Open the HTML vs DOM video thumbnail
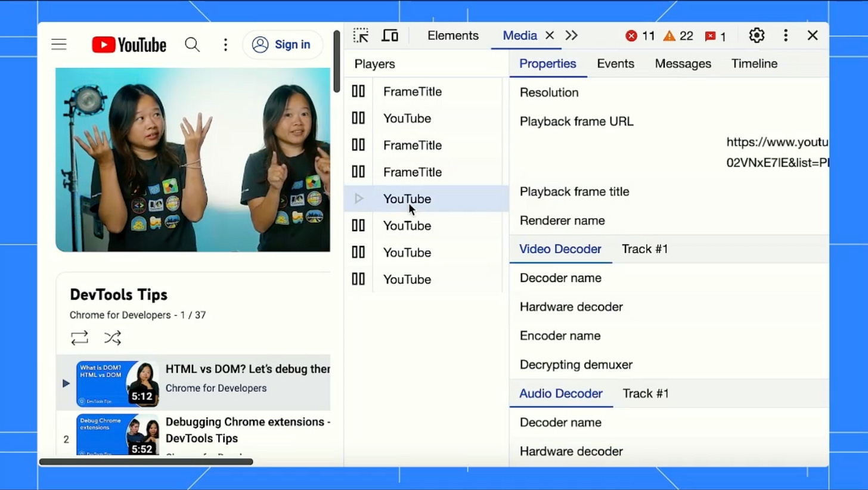 tap(117, 383)
